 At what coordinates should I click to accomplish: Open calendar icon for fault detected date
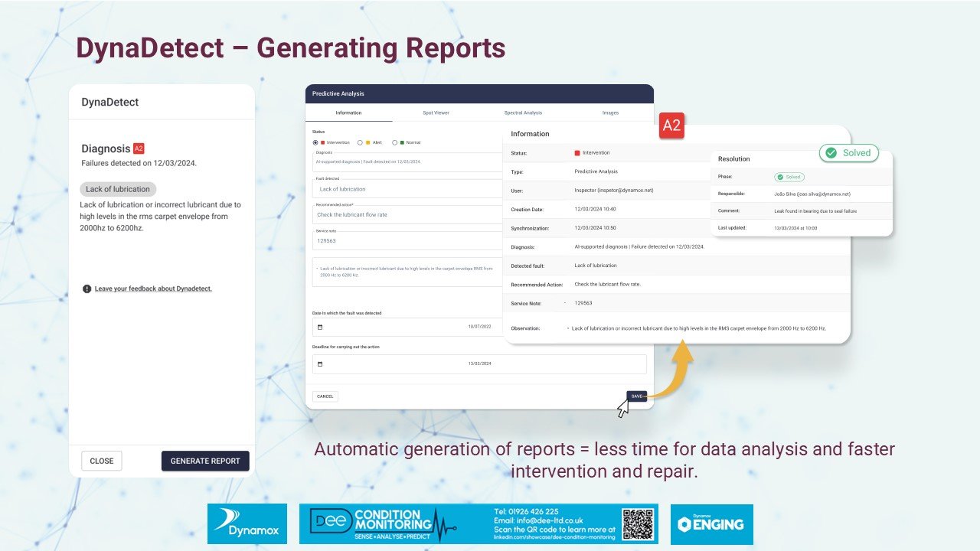pyautogui.click(x=320, y=327)
